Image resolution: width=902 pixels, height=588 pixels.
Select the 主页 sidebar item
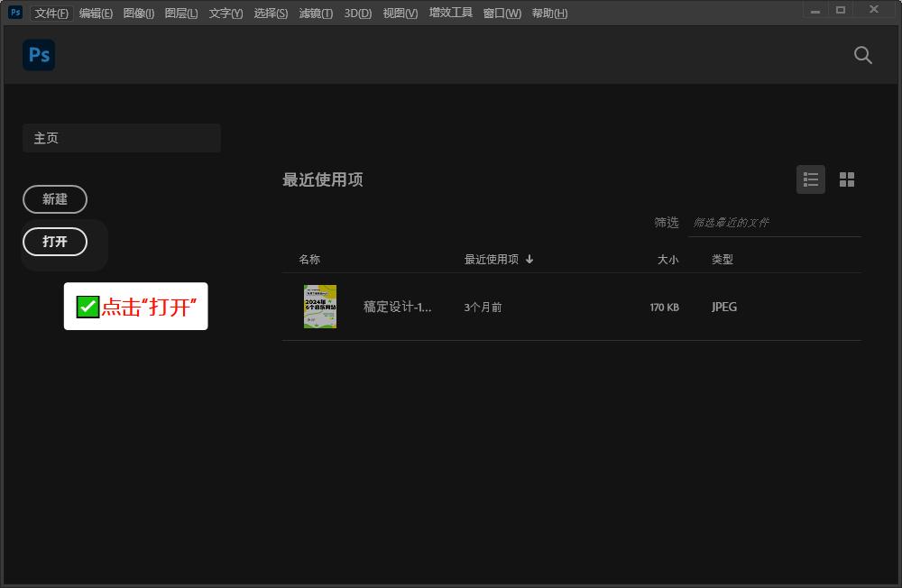point(122,138)
